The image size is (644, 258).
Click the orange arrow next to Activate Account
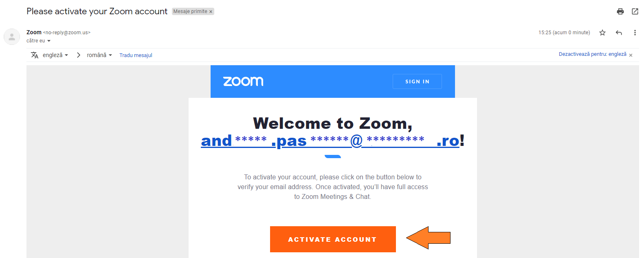pos(428,238)
